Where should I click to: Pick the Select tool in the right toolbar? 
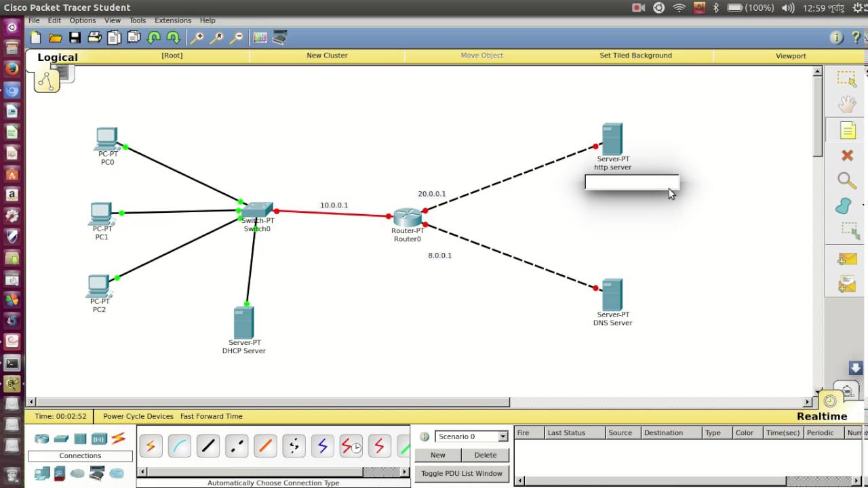pyautogui.click(x=847, y=79)
